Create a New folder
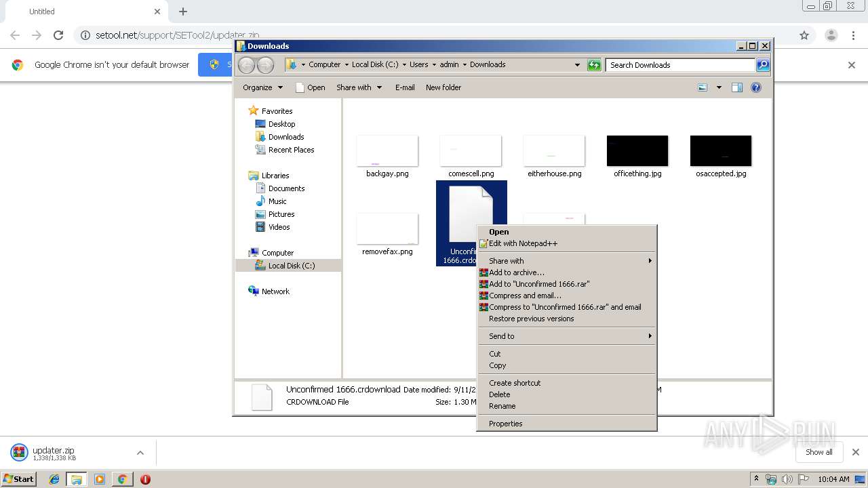This screenshot has height=488, width=868. [x=443, y=87]
